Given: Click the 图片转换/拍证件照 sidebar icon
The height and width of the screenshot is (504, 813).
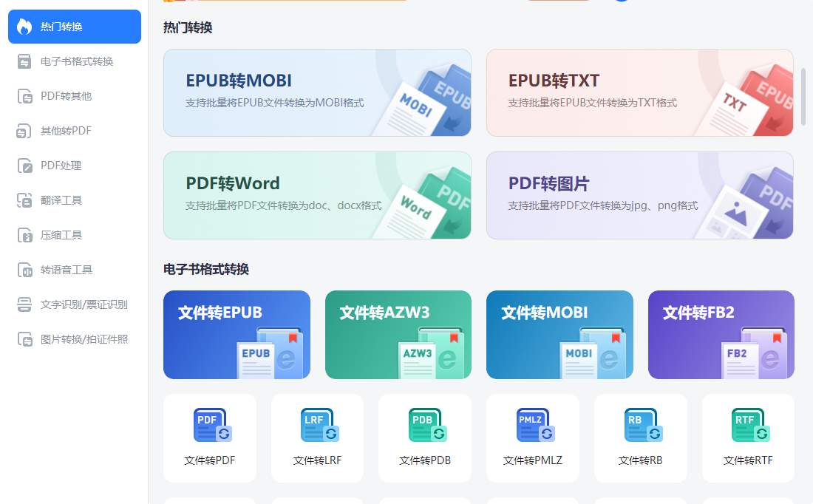Looking at the screenshot, I should [x=24, y=339].
